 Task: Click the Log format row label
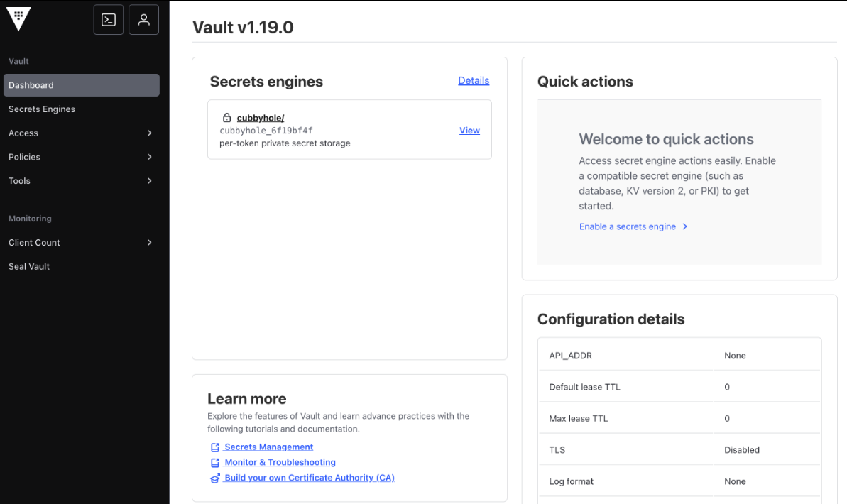(x=571, y=481)
